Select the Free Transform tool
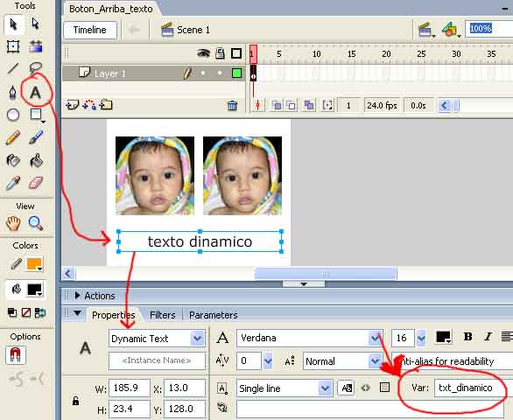 [x=13, y=46]
